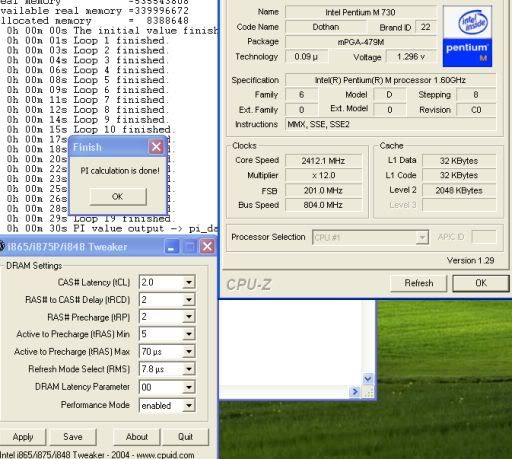Click the Instructions value 'MMX, SSE, SSE2'
The height and width of the screenshot is (459, 512).
[391, 124]
